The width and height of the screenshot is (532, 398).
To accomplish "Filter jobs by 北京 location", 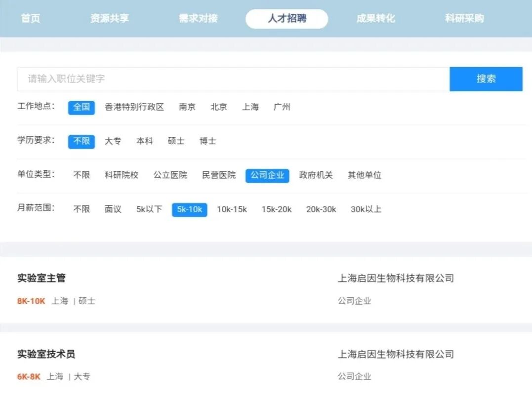I will tap(219, 107).
